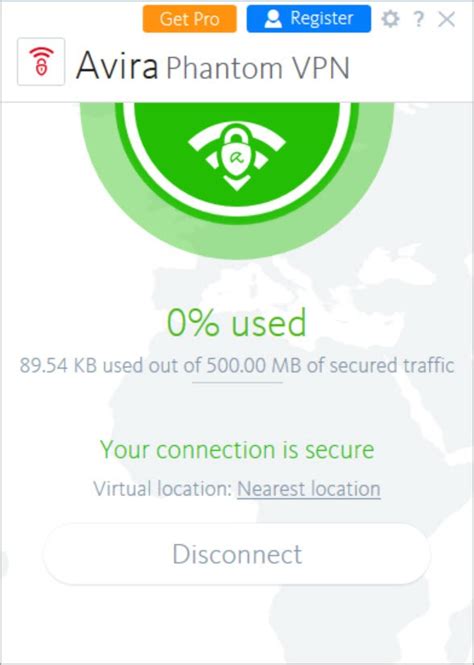This screenshot has width=474, height=665.
Task: Click the orange Get Pro button
Action: pyautogui.click(x=190, y=19)
